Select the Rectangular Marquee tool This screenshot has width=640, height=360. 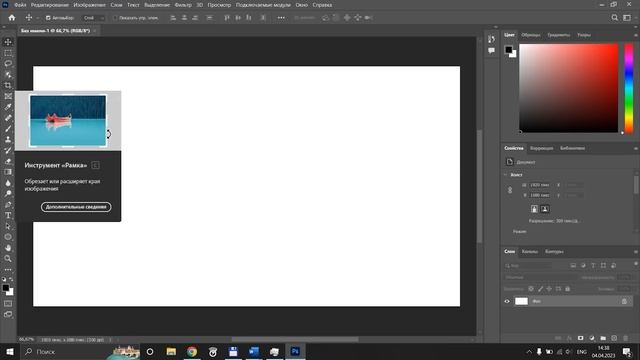8,53
